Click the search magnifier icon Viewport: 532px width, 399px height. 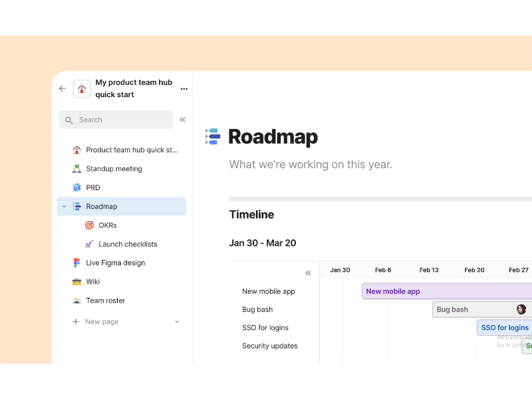(x=69, y=120)
